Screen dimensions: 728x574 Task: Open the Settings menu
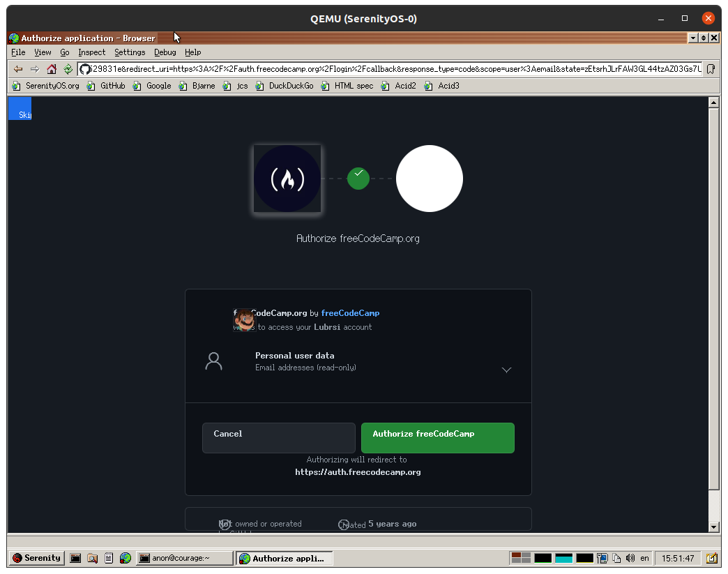pos(130,52)
